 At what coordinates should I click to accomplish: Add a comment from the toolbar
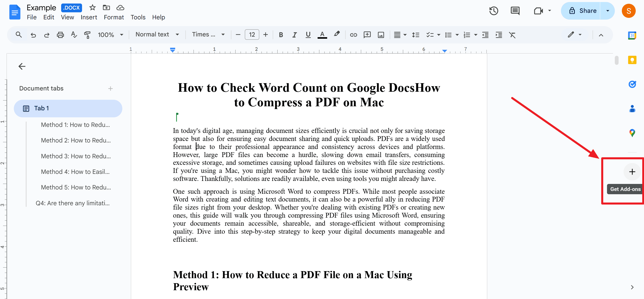point(367,35)
